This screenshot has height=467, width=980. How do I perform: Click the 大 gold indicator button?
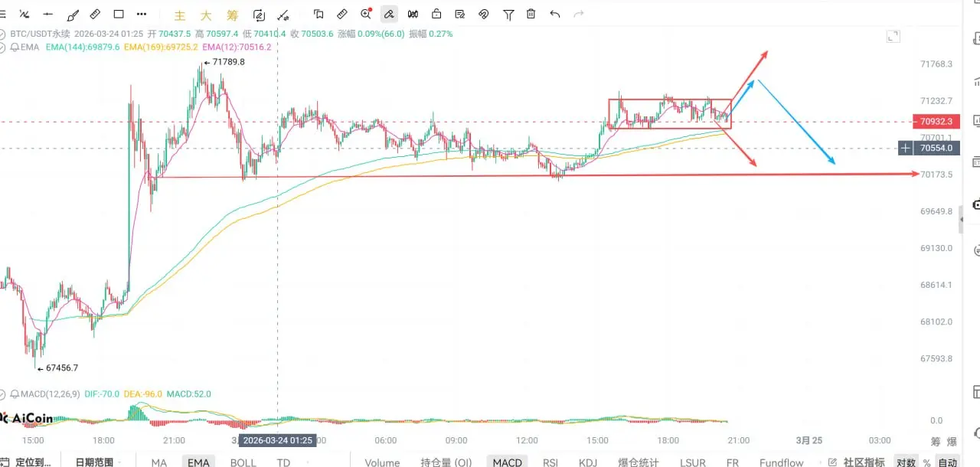point(206,15)
